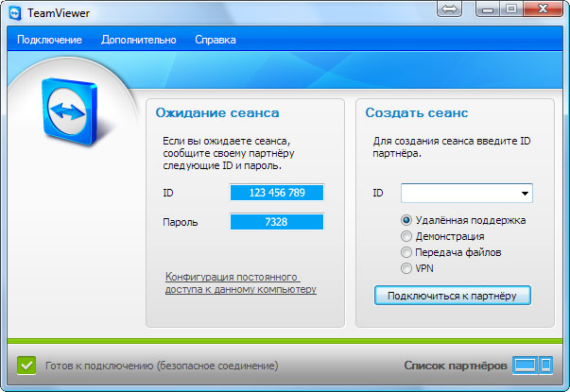Viewport: 570px width, 392px height.
Task: Open Конфигурация постоянного доступа link
Action: 241,283
